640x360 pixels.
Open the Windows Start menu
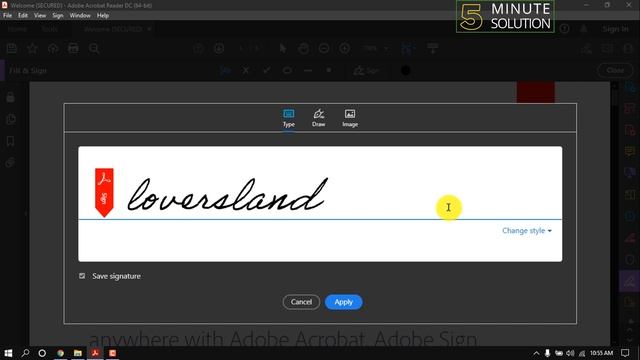tap(8, 353)
